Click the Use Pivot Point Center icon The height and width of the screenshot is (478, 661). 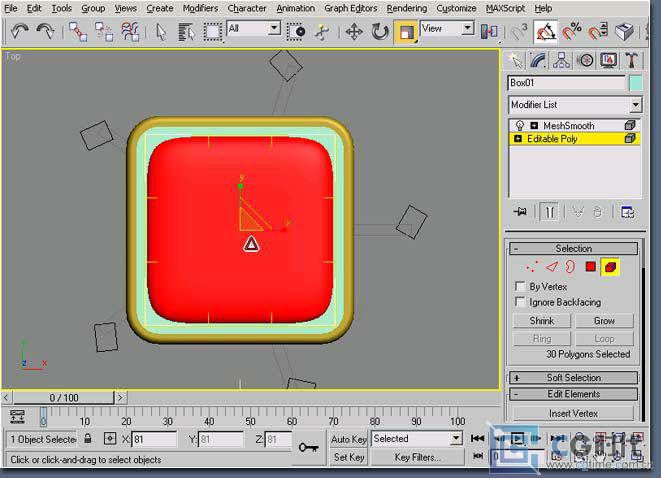tap(489, 32)
